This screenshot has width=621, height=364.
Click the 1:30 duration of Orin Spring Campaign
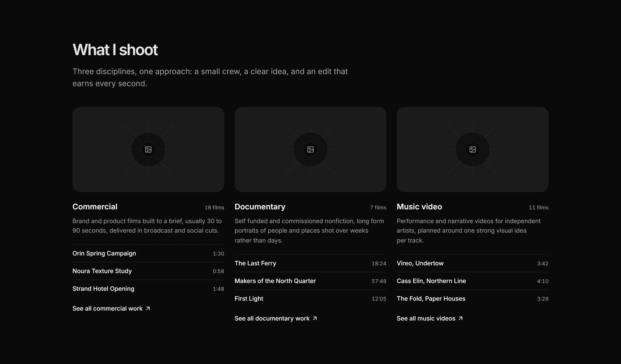pos(218,254)
